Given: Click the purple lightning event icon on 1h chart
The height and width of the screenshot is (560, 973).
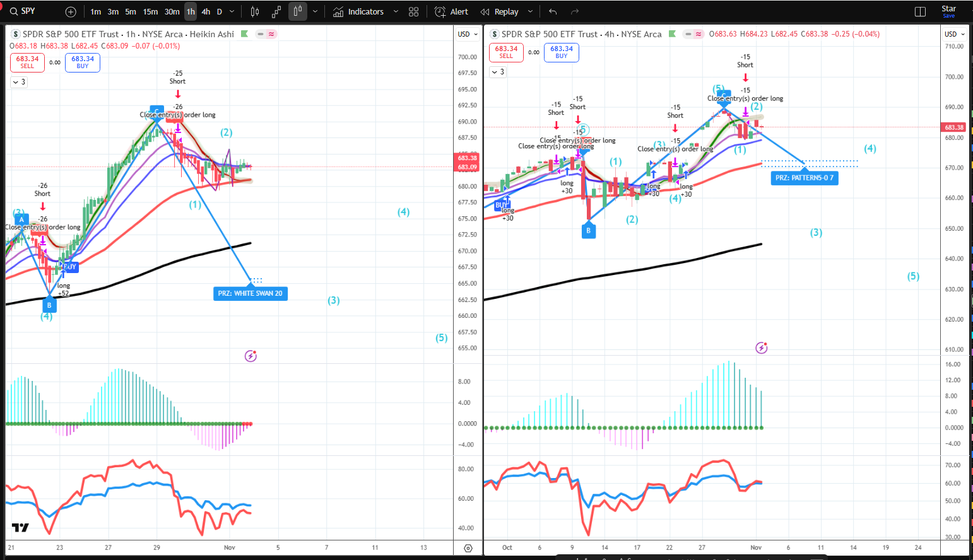Looking at the screenshot, I should 251,356.
